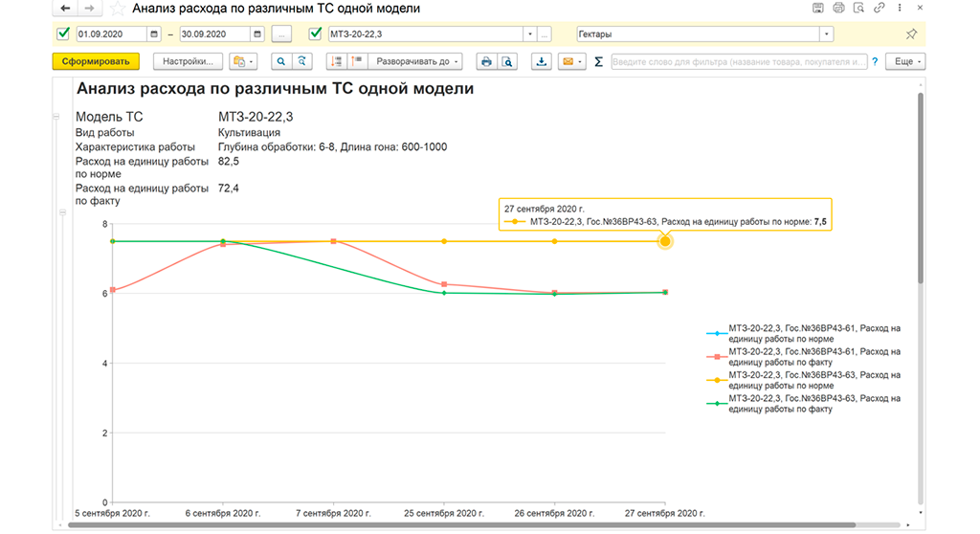Expand the Гектары units dropdown

pyautogui.click(x=826, y=34)
